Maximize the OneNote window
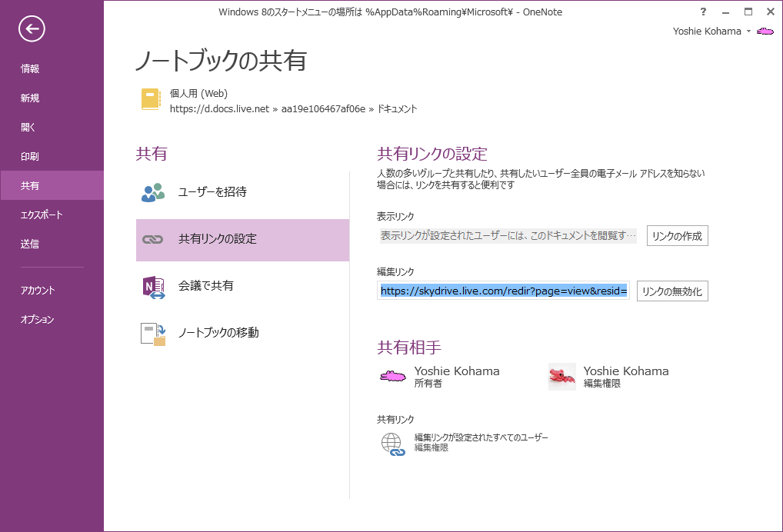This screenshot has width=783, height=532. click(748, 12)
